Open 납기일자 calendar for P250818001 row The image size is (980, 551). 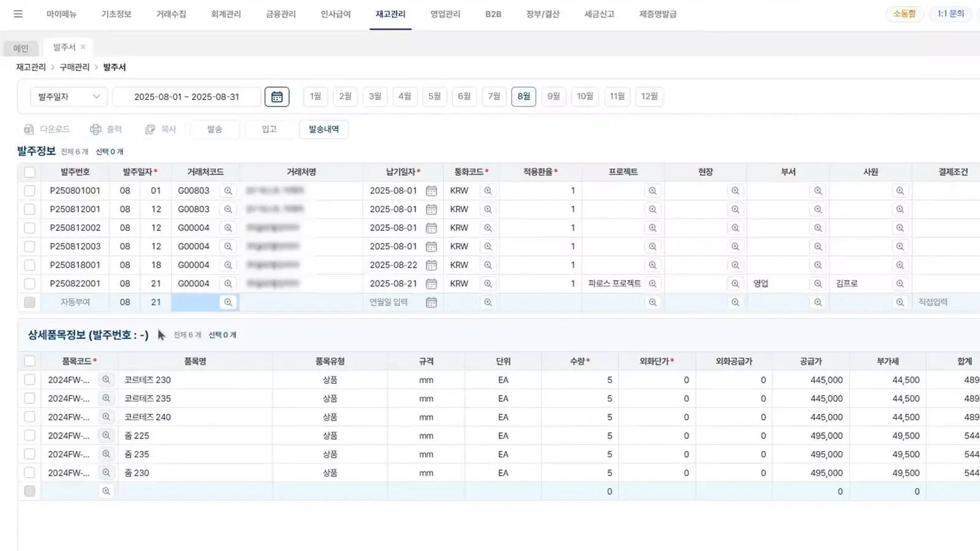431,265
